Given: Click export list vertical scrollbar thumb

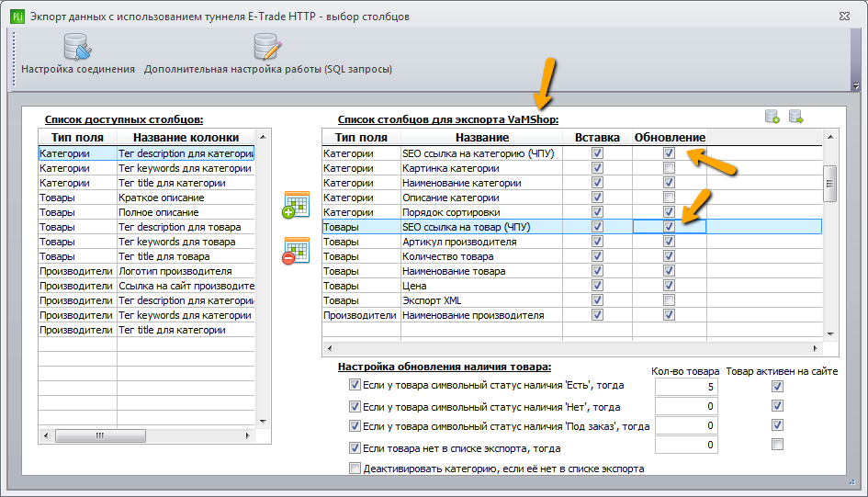Looking at the screenshot, I should click(829, 184).
